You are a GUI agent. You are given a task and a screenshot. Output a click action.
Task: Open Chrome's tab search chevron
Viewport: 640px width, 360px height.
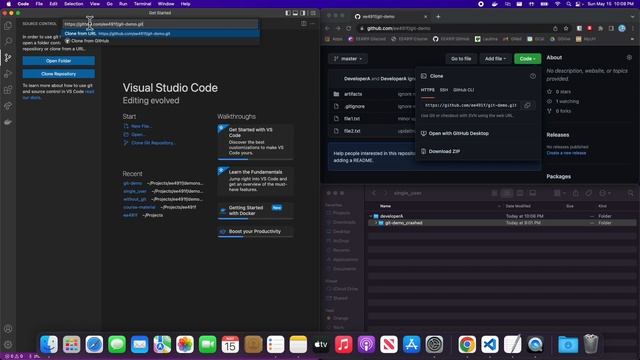point(632,17)
